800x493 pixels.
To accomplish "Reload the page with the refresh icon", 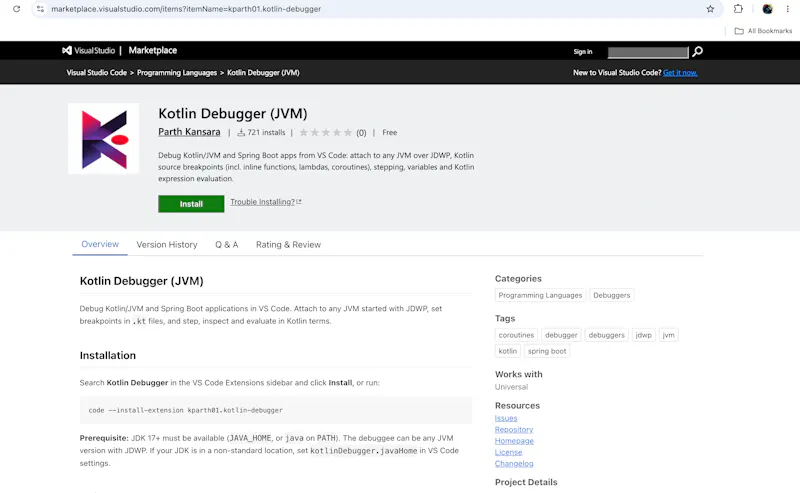I will tap(16, 9).
